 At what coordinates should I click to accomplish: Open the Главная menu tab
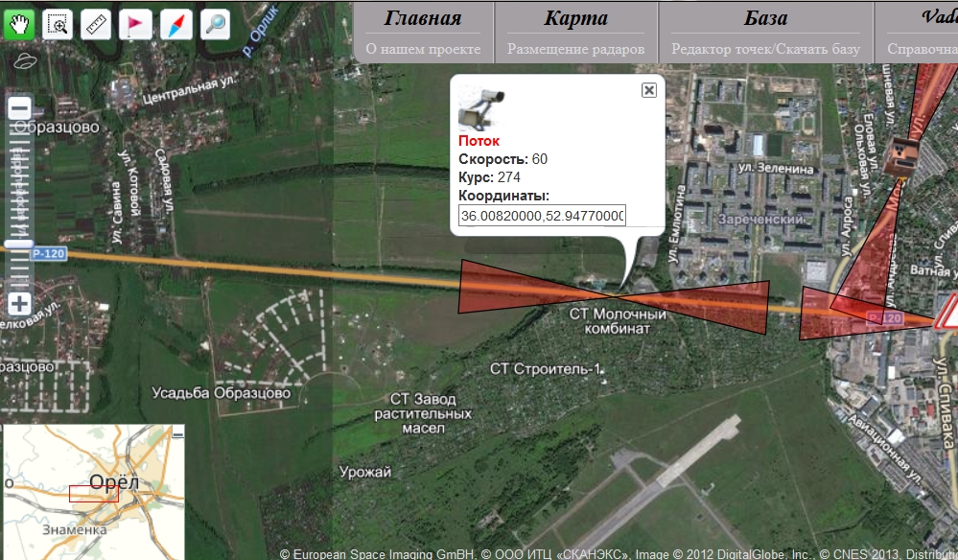coord(423,18)
